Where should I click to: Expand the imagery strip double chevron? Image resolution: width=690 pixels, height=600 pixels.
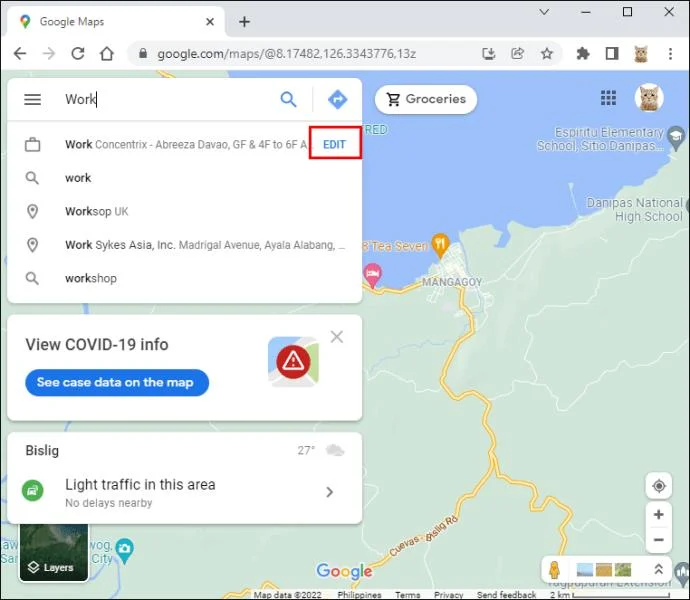click(x=658, y=569)
